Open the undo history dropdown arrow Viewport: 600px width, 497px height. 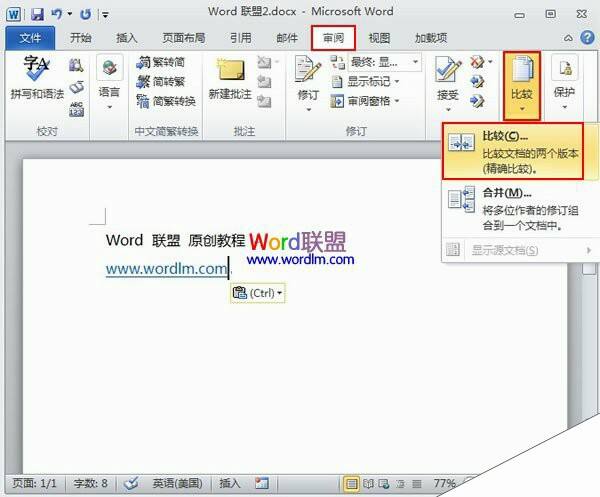pos(70,15)
